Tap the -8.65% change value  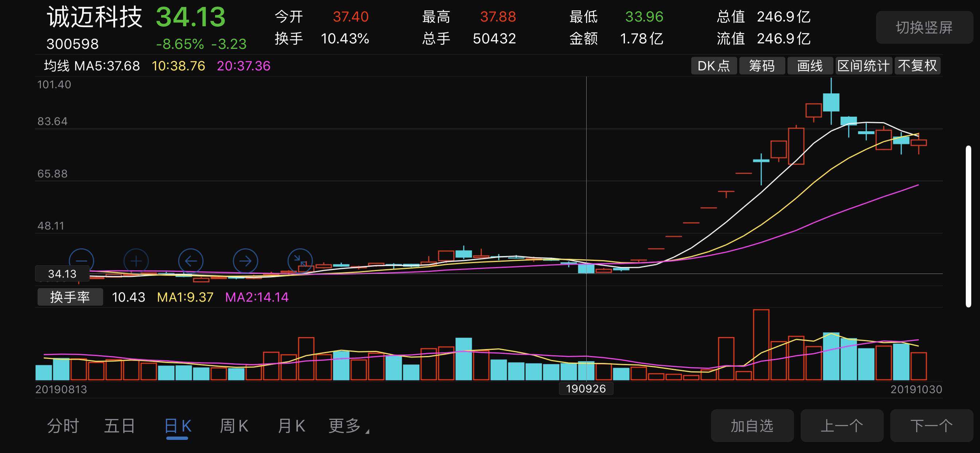pyautogui.click(x=180, y=44)
